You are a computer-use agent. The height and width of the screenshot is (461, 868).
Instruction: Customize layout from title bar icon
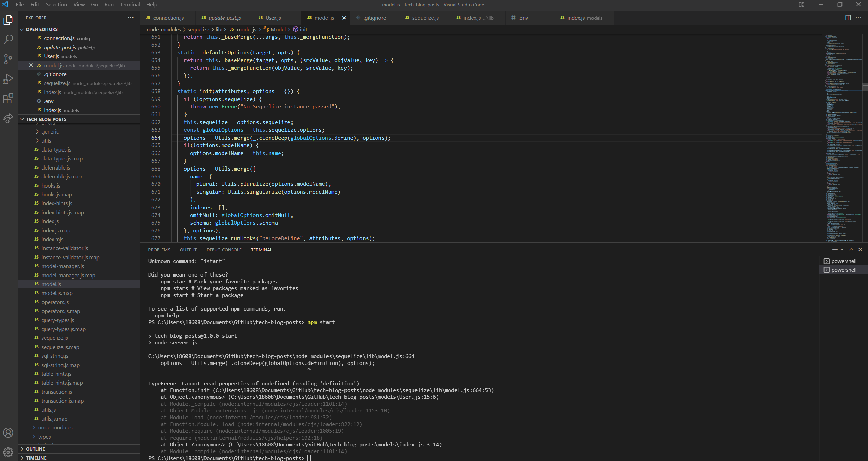[x=801, y=5]
